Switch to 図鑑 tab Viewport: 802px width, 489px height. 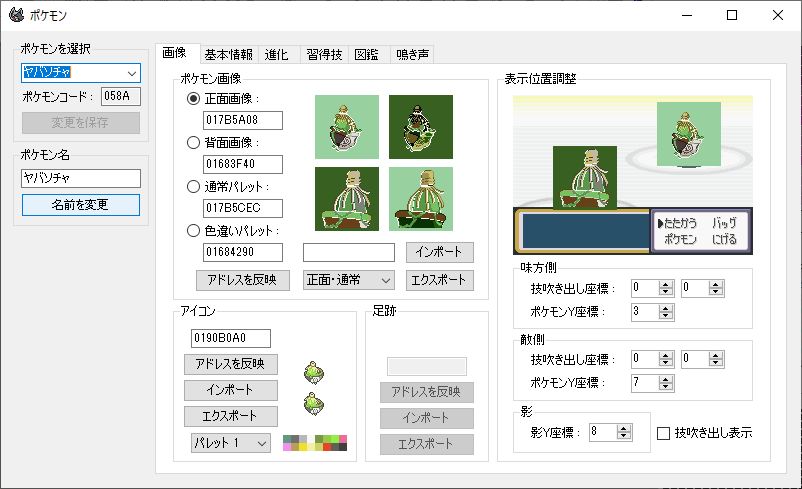pos(367,54)
